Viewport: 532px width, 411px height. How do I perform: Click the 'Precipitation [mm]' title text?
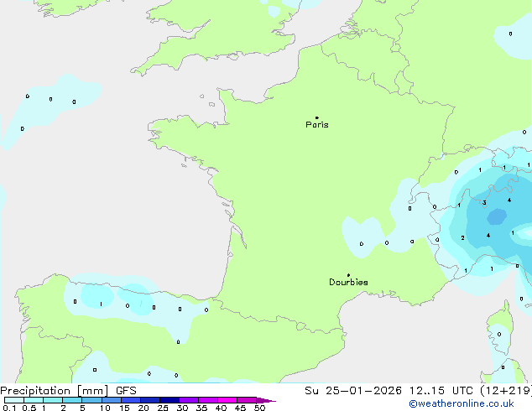[x=55, y=391]
